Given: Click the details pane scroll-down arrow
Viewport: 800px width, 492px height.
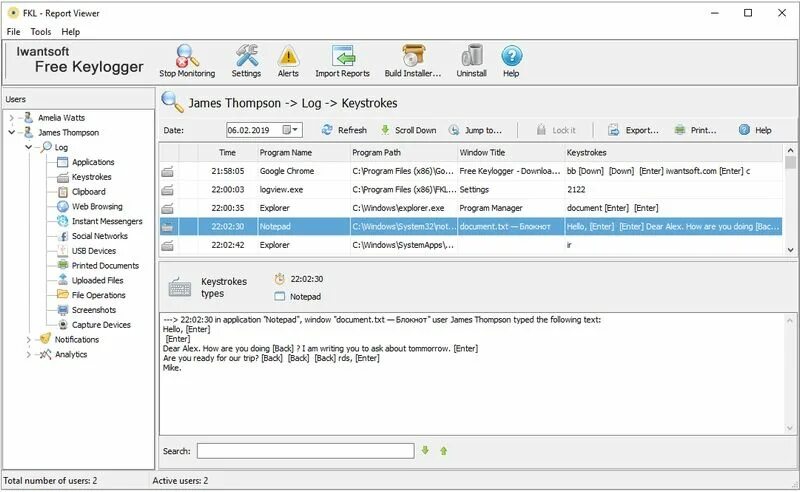Looking at the screenshot, I should pos(790,429).
